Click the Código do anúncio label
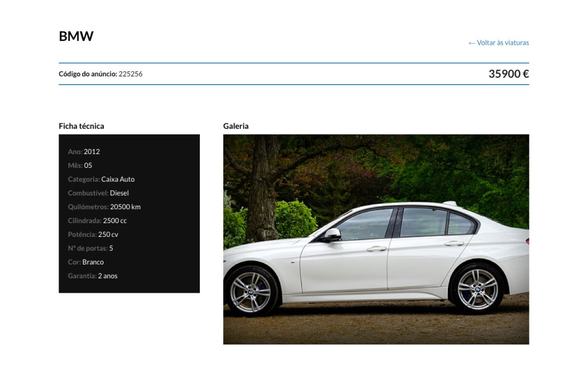This screenshot has height=368, width=588. click(88, 74)
